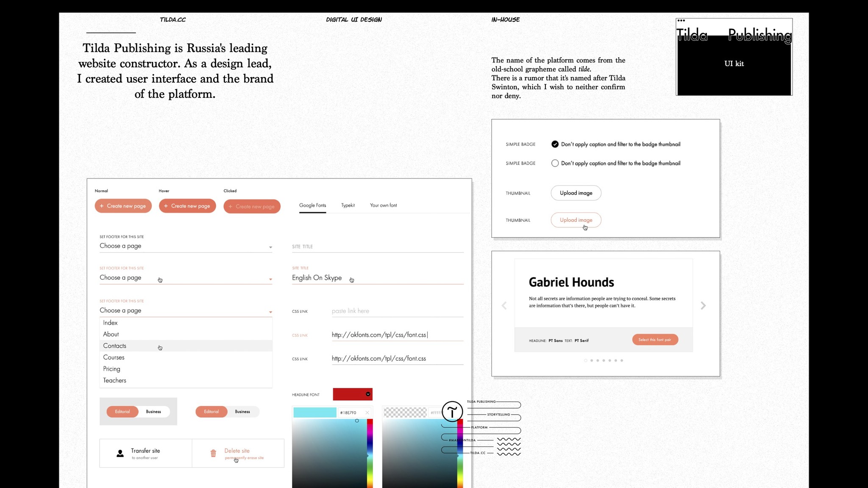The height and width of the screenshot is (488, 868).
Task: Switch to Business in the grey-boxed toggle
Action: pos(153,412)
